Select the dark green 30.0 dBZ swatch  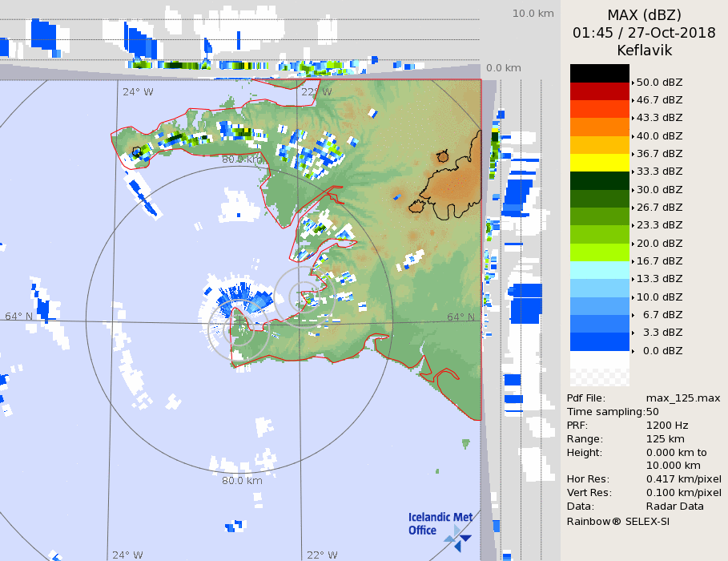[x=600, y=180]
